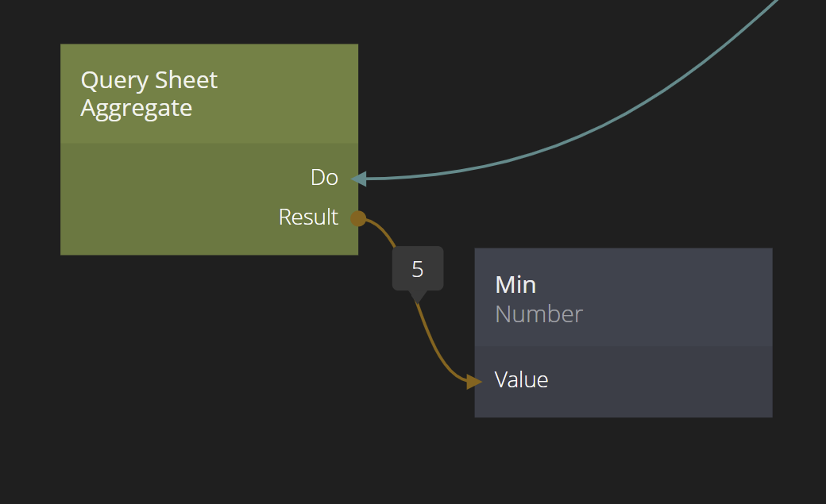Screen dimensions: 826x504
Task: Click empty green area left of Result port
Action: (x=159, y=218)
